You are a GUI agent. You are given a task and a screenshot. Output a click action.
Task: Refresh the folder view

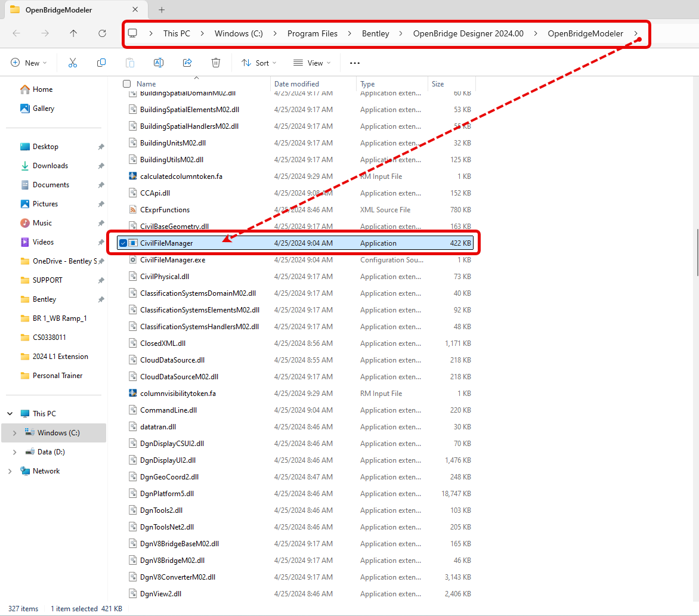point(102,33)
